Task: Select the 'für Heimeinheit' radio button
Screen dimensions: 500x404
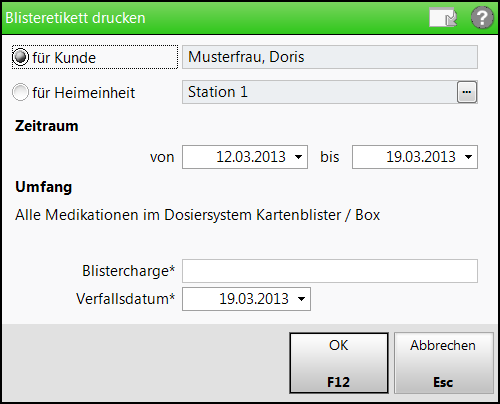Action: click(20, 92)
